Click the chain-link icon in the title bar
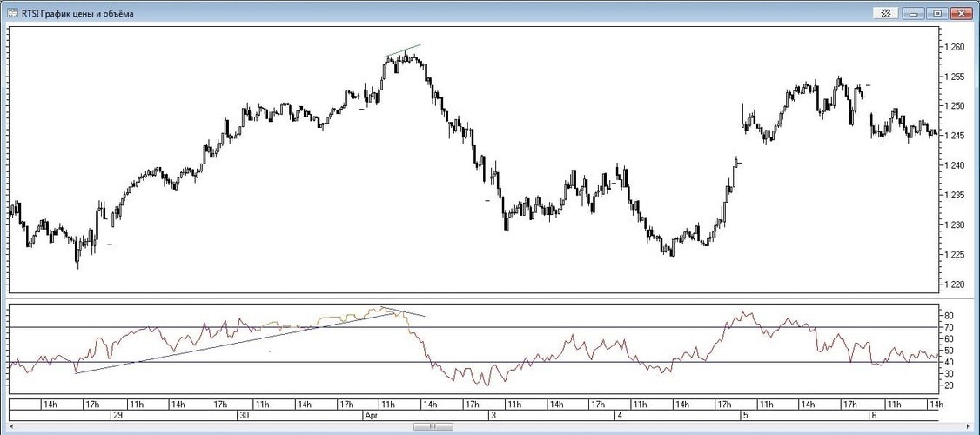This screenshot has width=980, height=435. [887, 13]
